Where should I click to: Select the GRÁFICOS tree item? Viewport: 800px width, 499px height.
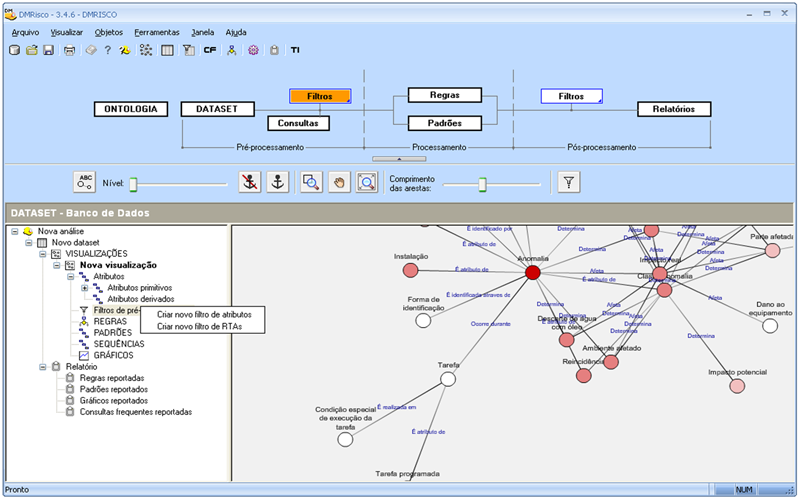tap(113, 355)
